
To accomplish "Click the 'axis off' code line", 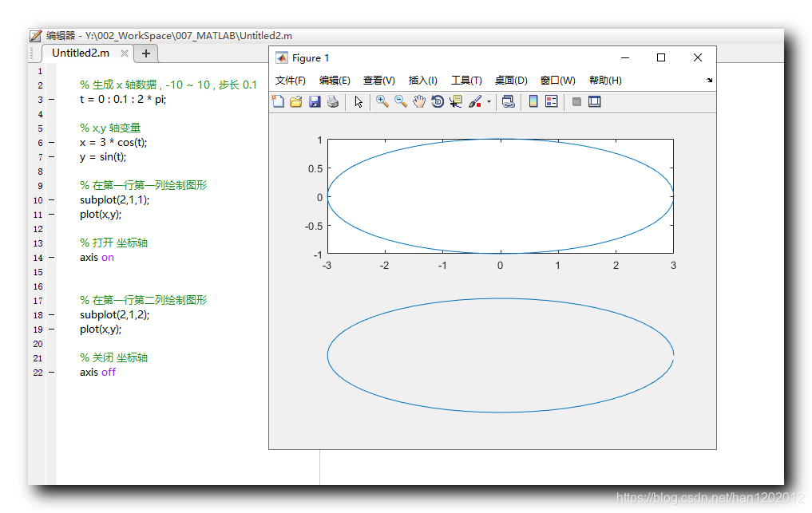I will [98, 373].
